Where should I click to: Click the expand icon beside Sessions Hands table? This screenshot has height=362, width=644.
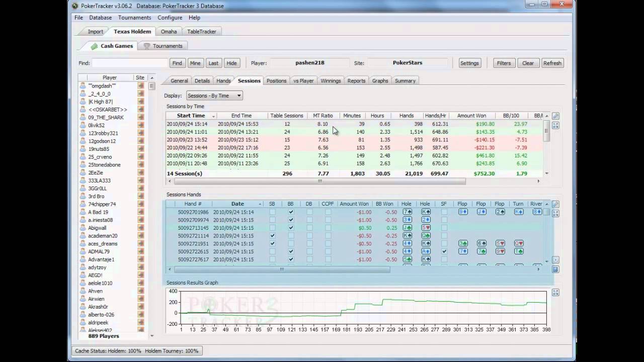point(556,214)
